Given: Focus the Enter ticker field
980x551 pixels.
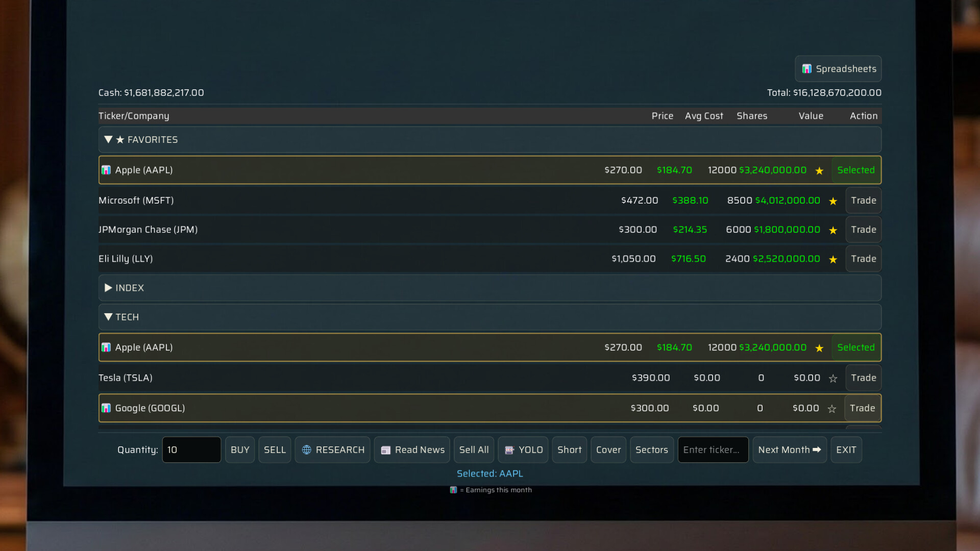Looking at the screenshot, I should click(x=713, y=449).
